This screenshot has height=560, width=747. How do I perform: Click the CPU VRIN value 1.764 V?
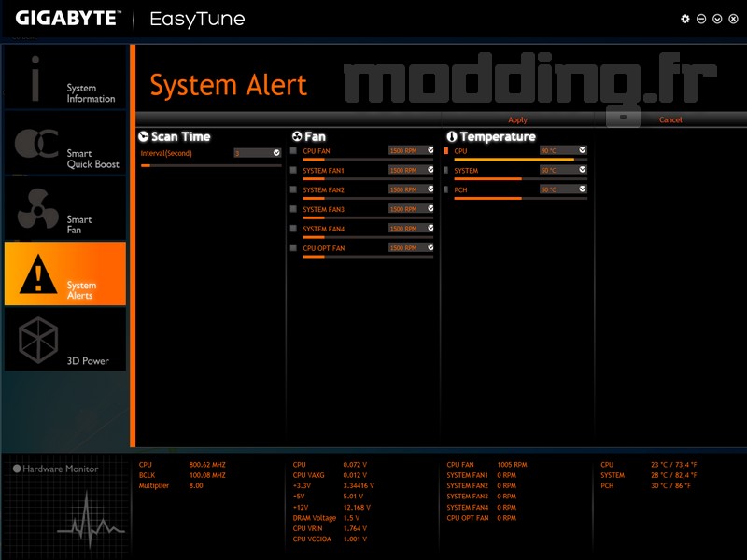[x=355, y=528]
